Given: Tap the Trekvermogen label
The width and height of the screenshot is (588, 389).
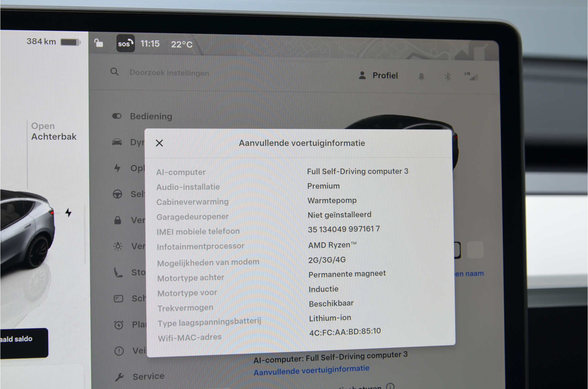Looking at the screenshot, I should point(185,308).
